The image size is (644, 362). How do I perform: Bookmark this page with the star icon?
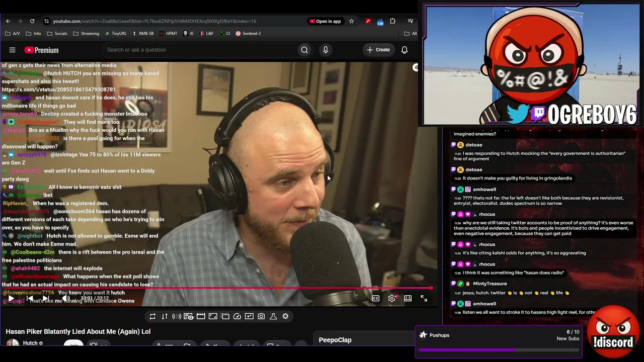(352, 21)
